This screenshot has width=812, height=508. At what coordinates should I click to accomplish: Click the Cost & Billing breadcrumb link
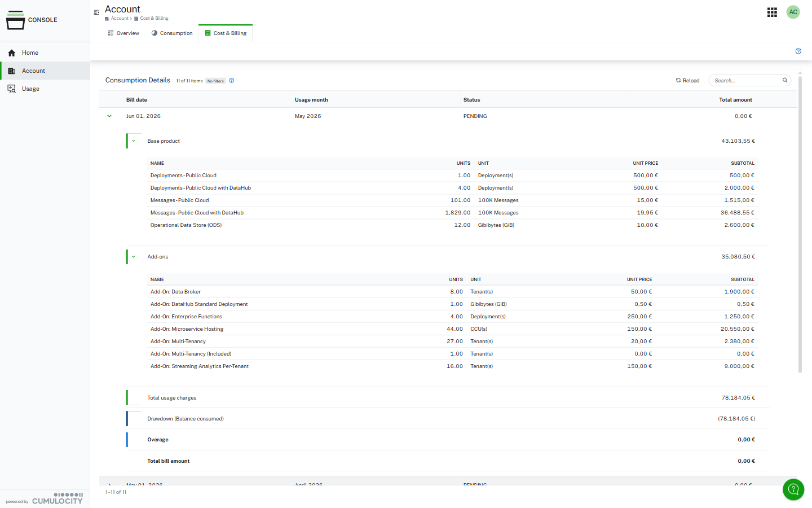click(154, 19)
